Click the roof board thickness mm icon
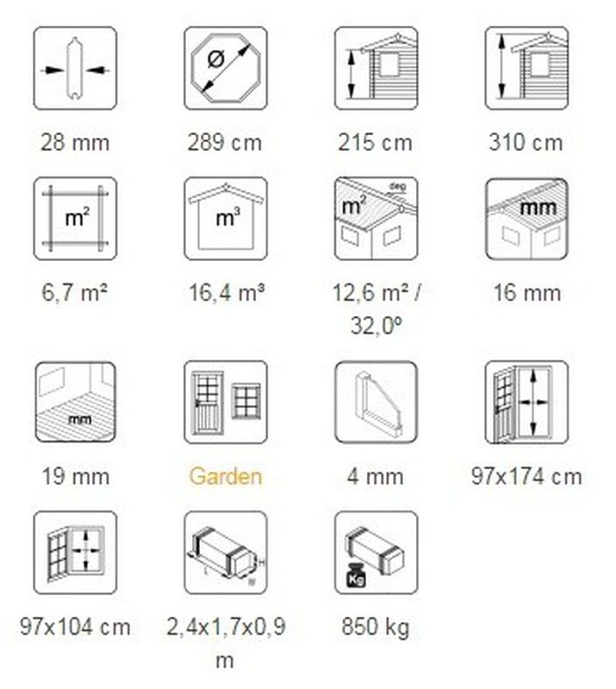 pos(526,219)
